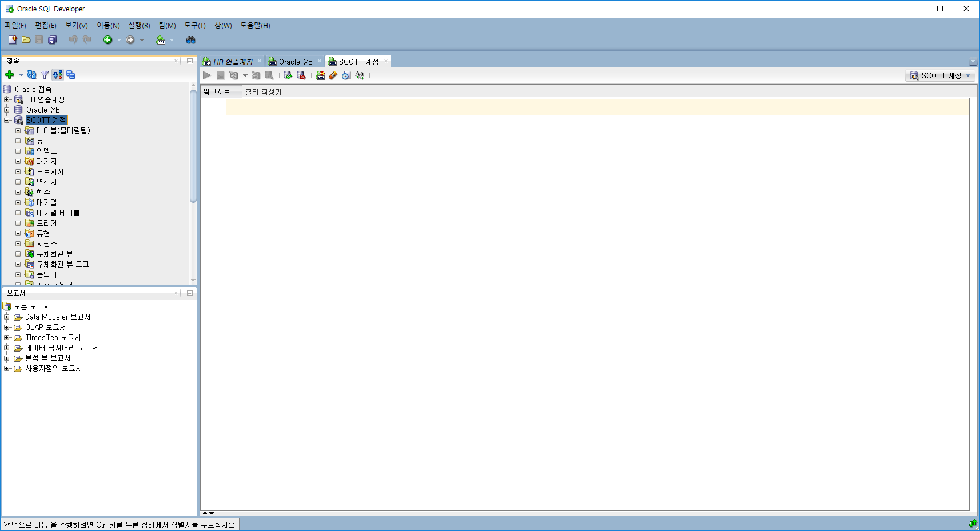Open the 편집(E) menu
The height and width of the screenshot is (531, 980).
46,25
